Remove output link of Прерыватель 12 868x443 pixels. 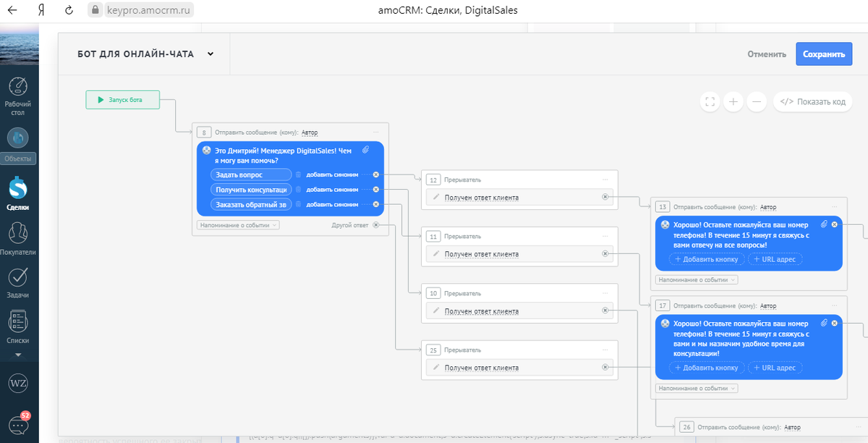[605, 197]
